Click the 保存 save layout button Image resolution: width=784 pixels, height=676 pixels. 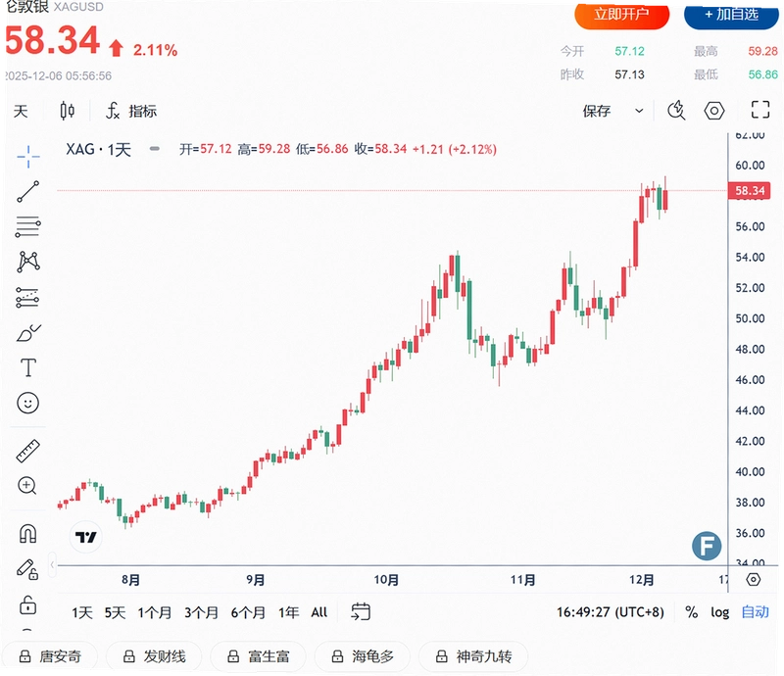point(597,111)
